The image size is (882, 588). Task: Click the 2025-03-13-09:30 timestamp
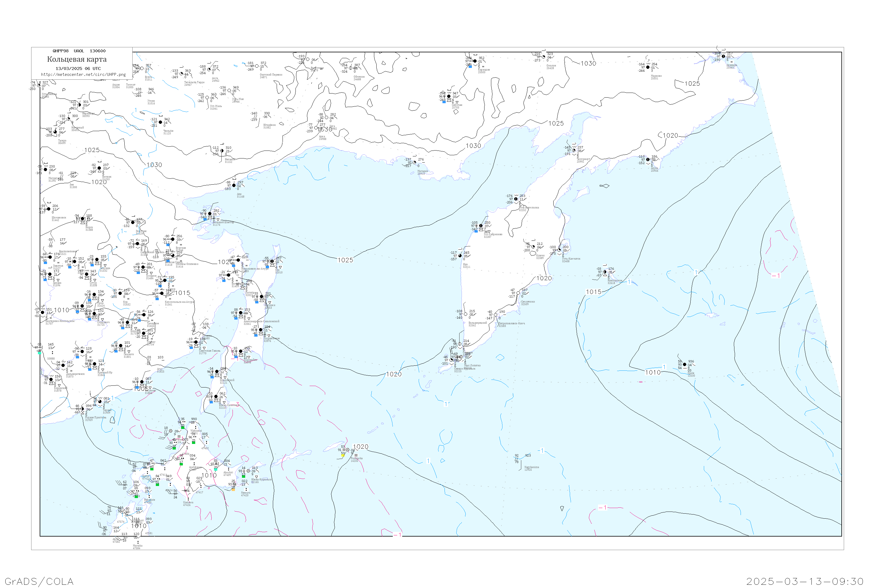(805, 582)
